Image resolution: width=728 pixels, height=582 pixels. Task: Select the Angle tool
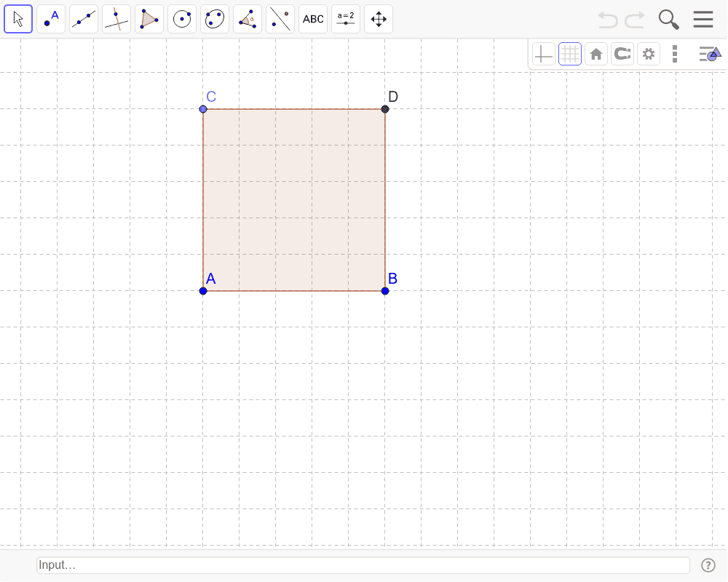click(x=248, y=19)
